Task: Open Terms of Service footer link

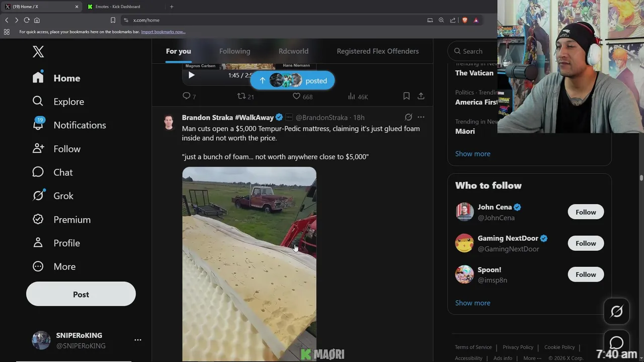Action: point(473,347)
